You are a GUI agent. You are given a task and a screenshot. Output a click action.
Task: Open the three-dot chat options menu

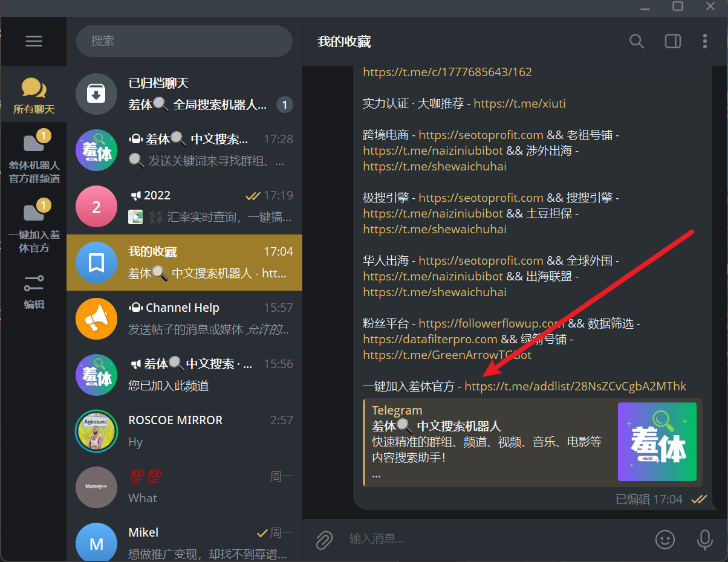(705, 41)
